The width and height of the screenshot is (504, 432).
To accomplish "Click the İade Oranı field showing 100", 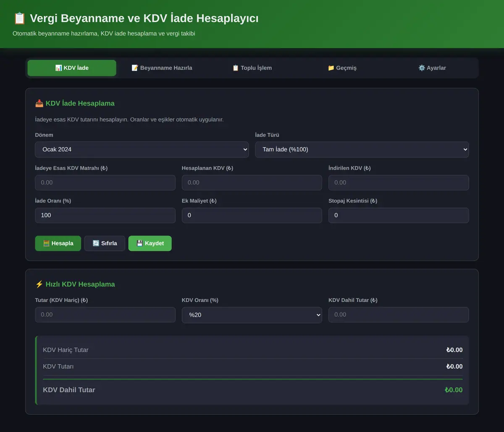I will coord(105,216).
